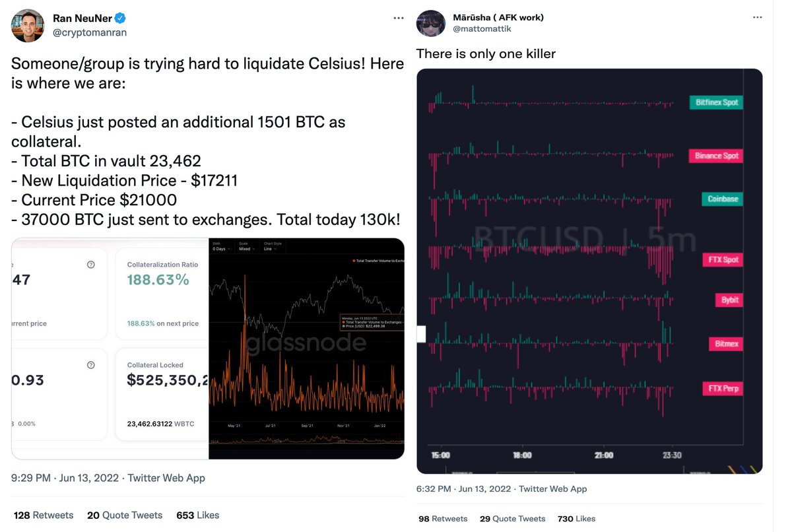Click the help icon on the lower metric card
Screen dimensions: 792x532
(91, 364)
